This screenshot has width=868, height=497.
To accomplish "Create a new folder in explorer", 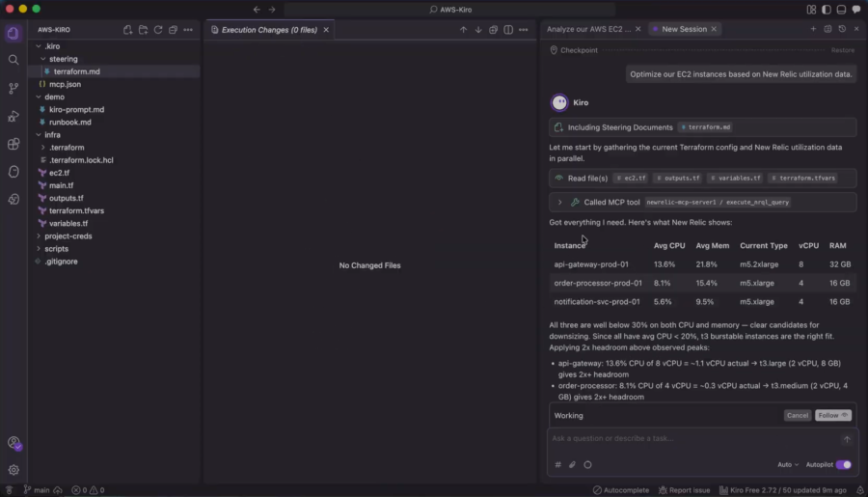I will 143,30.
